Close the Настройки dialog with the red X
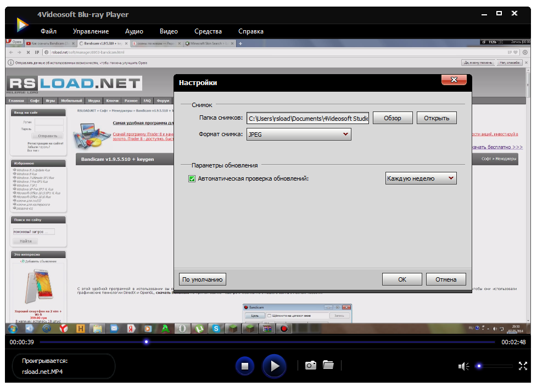Viewport: 537px width, 392px height. [x=454, y=80]
